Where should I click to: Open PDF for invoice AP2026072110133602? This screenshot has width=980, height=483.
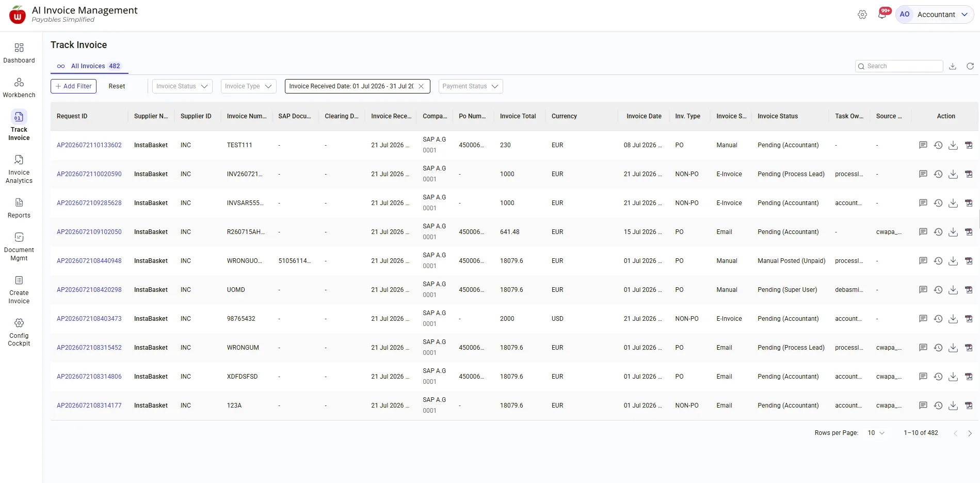point(969,145)
